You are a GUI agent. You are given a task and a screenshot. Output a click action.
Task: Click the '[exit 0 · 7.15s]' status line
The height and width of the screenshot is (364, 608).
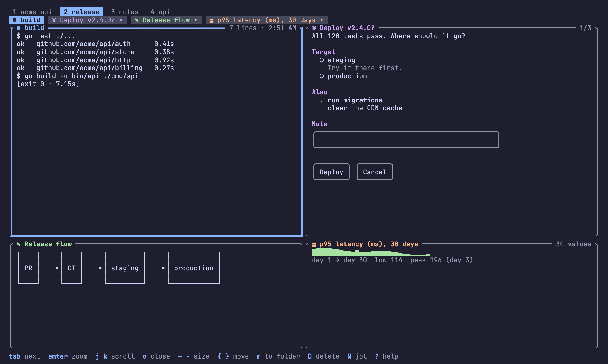click(48, 84)
